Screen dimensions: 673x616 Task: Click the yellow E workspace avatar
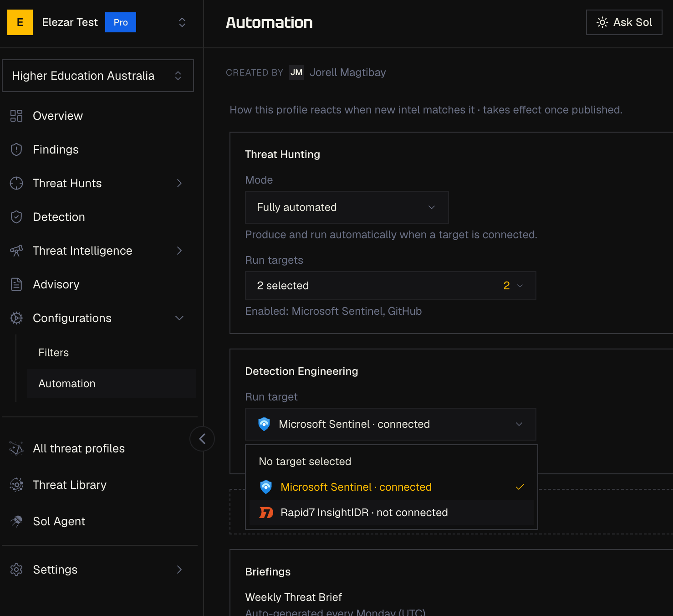[20, 22]
